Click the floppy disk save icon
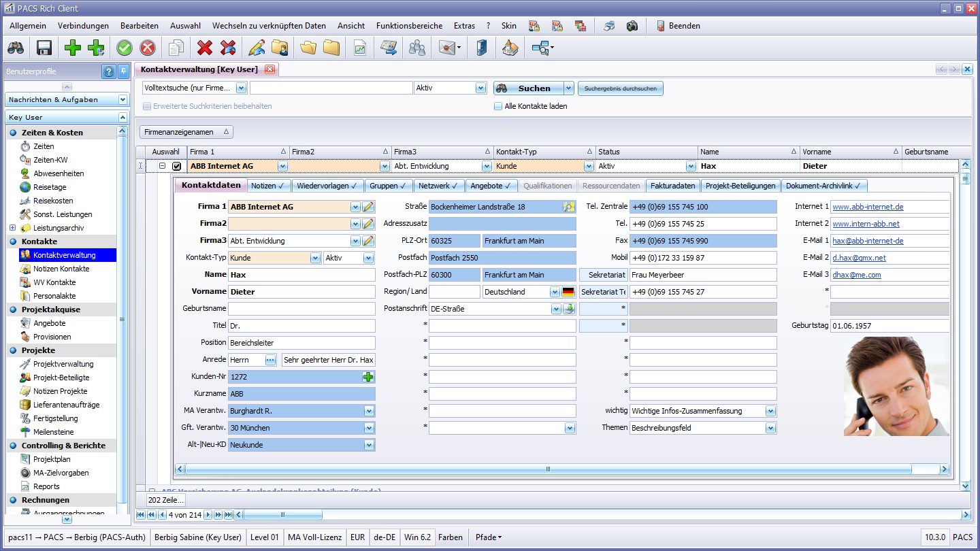980x551 pixels. click(44, 48)
